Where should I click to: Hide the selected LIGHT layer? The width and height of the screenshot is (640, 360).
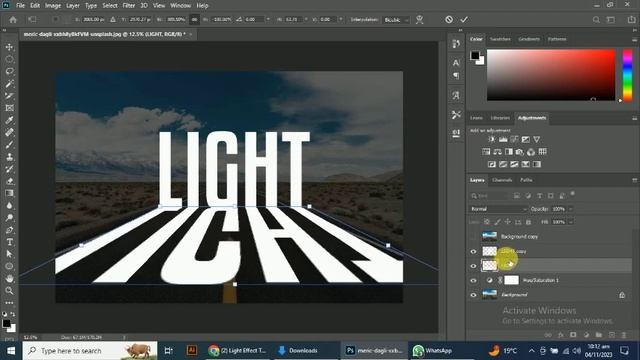[473, 266]
